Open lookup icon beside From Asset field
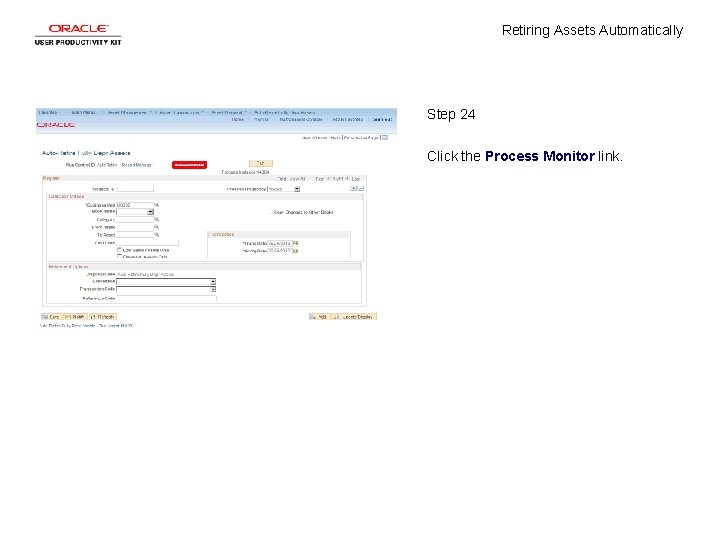Viewport: 720px width, 540px height. point(157,227)
